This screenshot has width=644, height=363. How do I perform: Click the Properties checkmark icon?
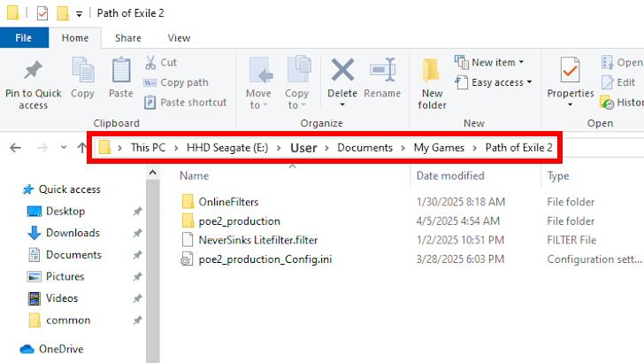(x=570, y=70)
